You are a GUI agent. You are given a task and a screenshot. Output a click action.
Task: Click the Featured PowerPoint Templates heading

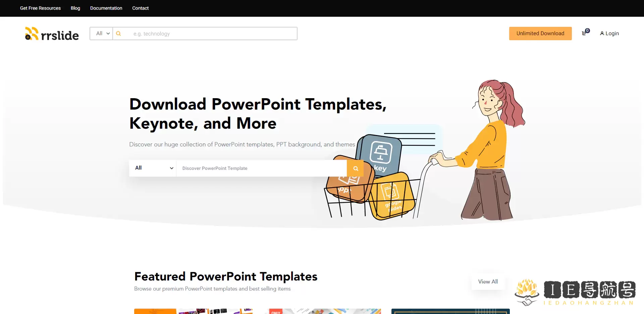[226, 276]
